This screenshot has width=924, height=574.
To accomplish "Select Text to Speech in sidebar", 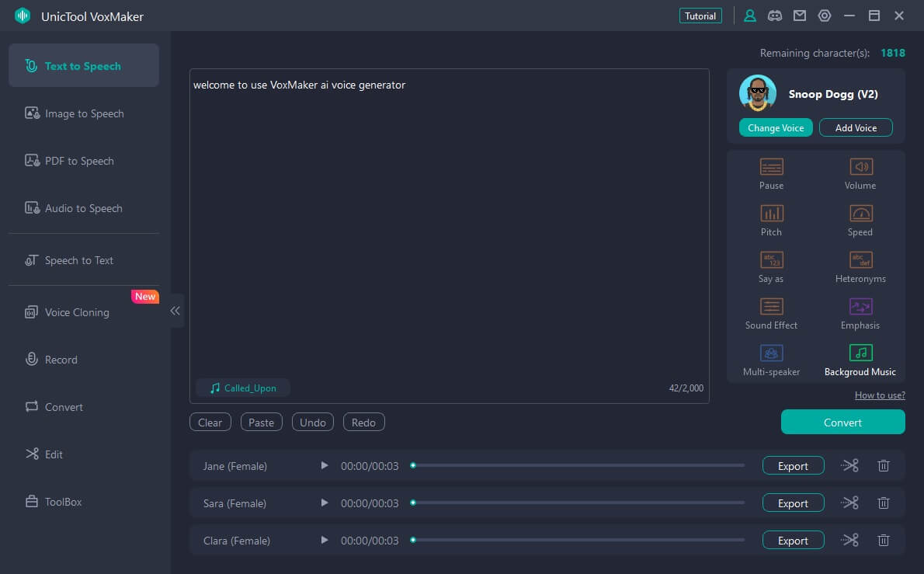I will tap(84, 65).
